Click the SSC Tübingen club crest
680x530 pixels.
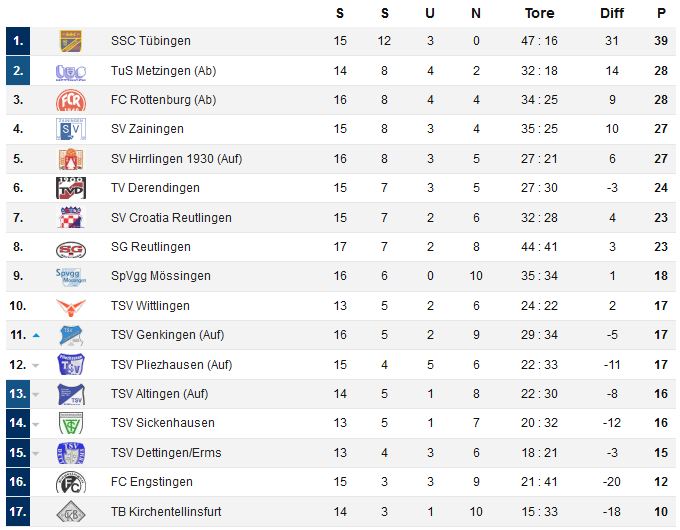(x=70, y=42)
